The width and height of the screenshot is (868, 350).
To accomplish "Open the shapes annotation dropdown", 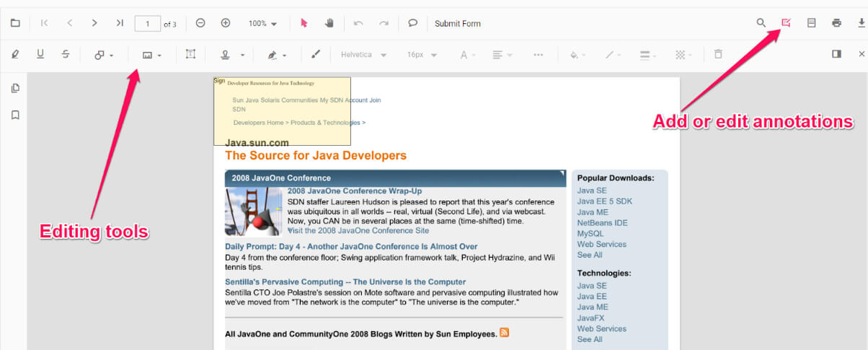I will pos(105,55).
